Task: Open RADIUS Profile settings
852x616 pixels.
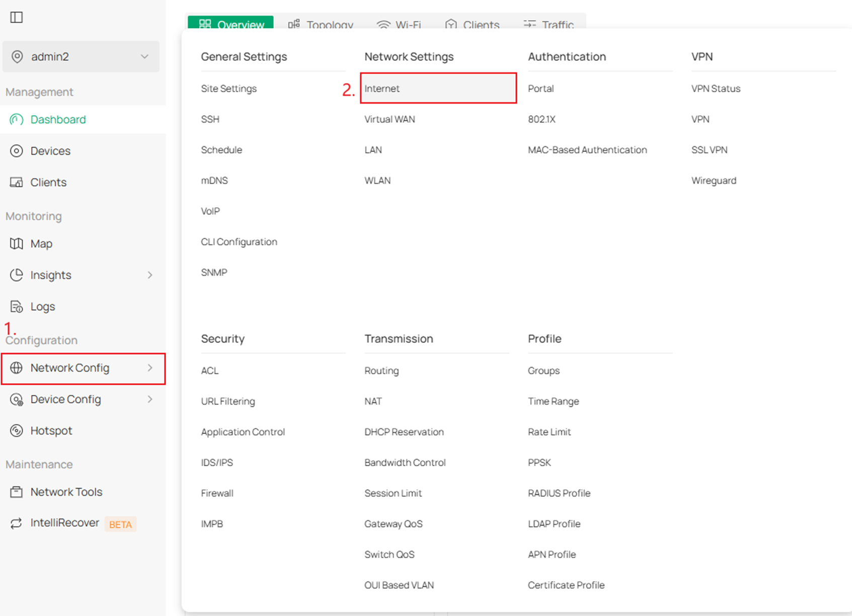Action: [x=559, y=493]
